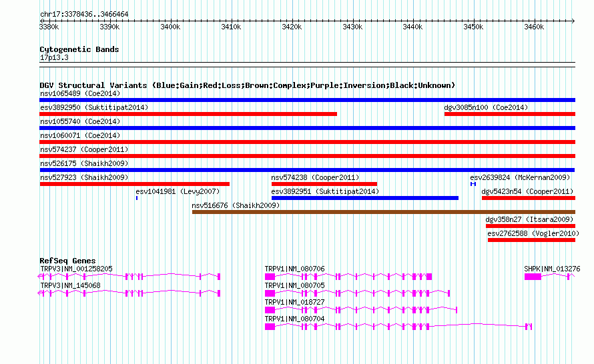Viewport: 594px width, 364px height.
Task: Click the chr17:3378436..3466464 coordinate label
Action: (x=84, y=14)
